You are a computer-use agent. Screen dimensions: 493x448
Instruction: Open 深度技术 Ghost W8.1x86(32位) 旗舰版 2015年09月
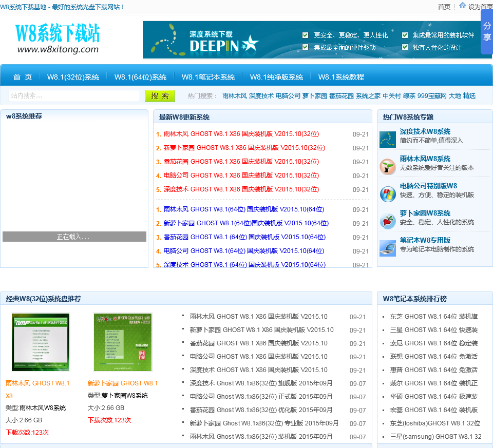(x=261, y=383)
